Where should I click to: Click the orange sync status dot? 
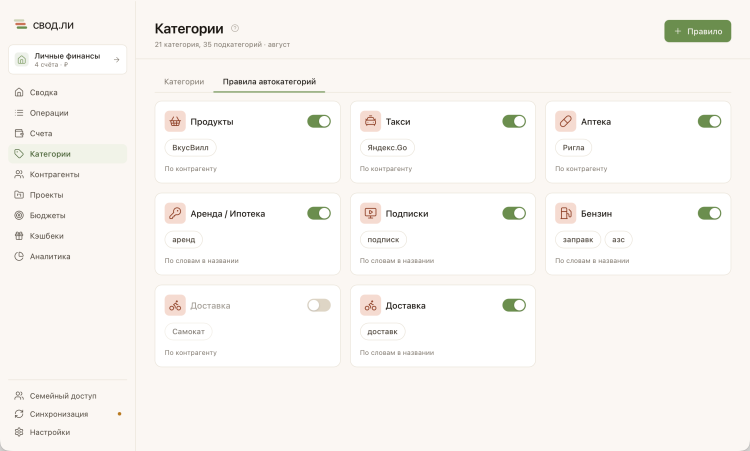120,414
